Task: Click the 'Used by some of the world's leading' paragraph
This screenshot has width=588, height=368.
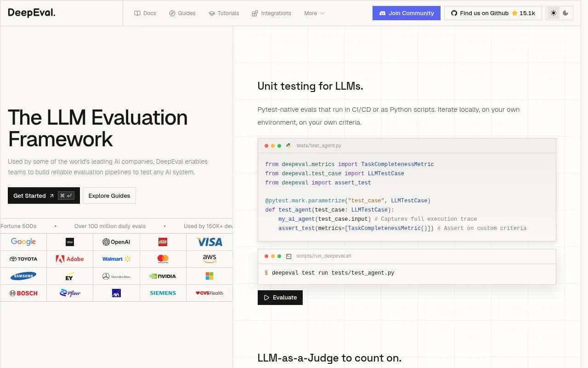Action: tap(108, 167)
